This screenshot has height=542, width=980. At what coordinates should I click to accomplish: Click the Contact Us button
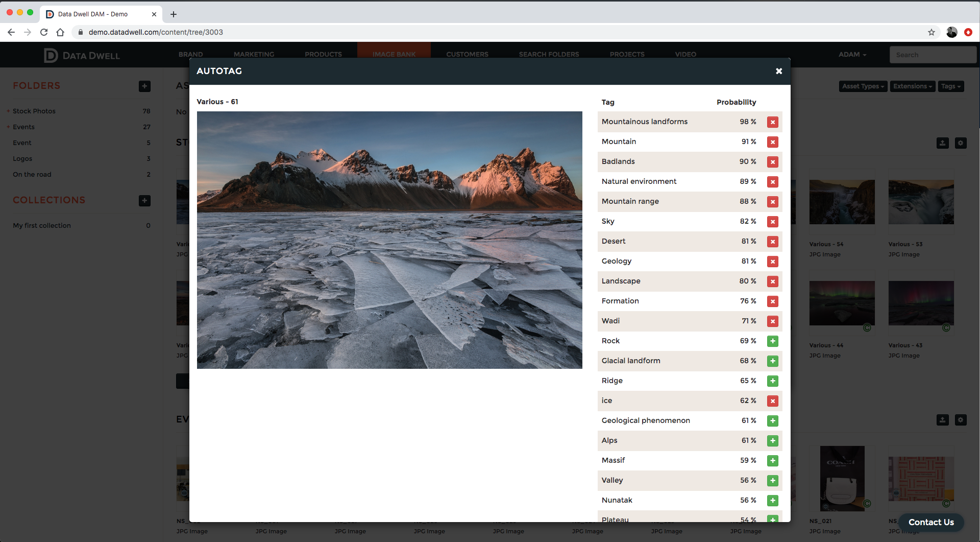coord(931,522)
